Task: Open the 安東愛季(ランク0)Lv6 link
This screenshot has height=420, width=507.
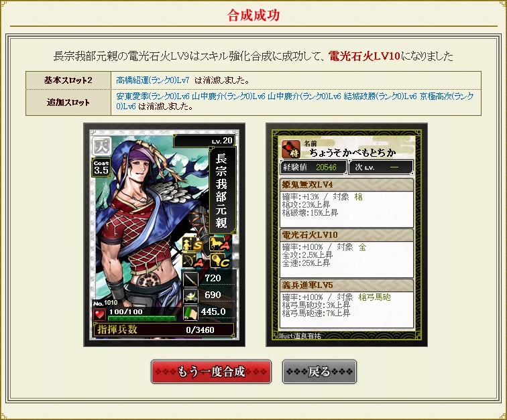Action: (x=153, y=96)
